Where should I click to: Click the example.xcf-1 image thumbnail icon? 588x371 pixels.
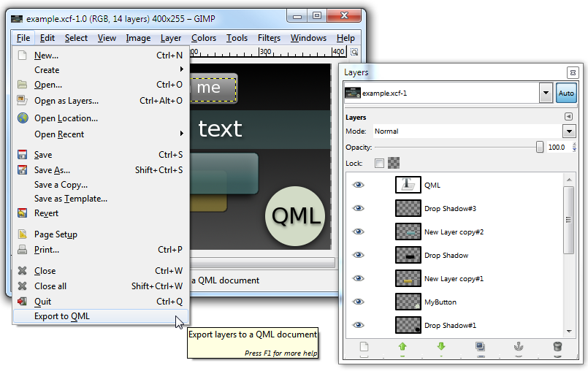(x=353, y=93)
